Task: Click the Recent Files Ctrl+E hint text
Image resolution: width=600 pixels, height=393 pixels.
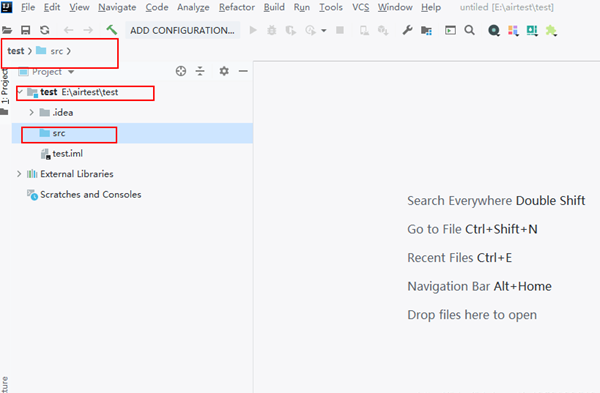Action: point(460,258)
